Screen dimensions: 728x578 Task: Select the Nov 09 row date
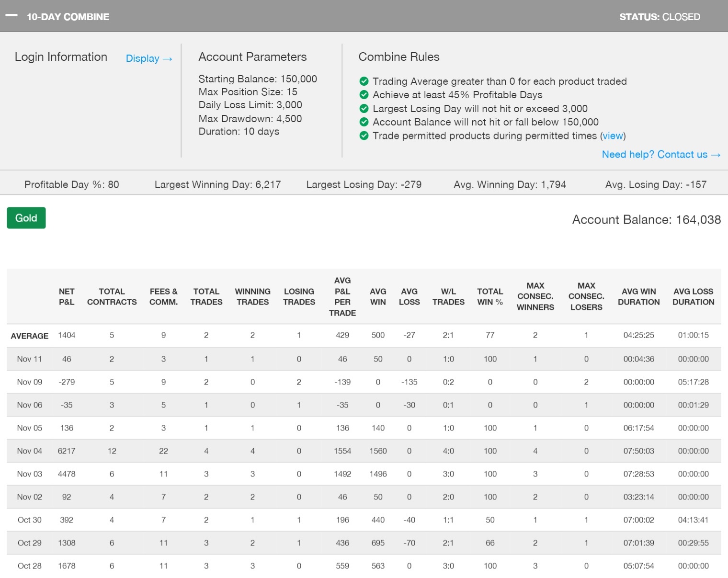pos(30,382)
